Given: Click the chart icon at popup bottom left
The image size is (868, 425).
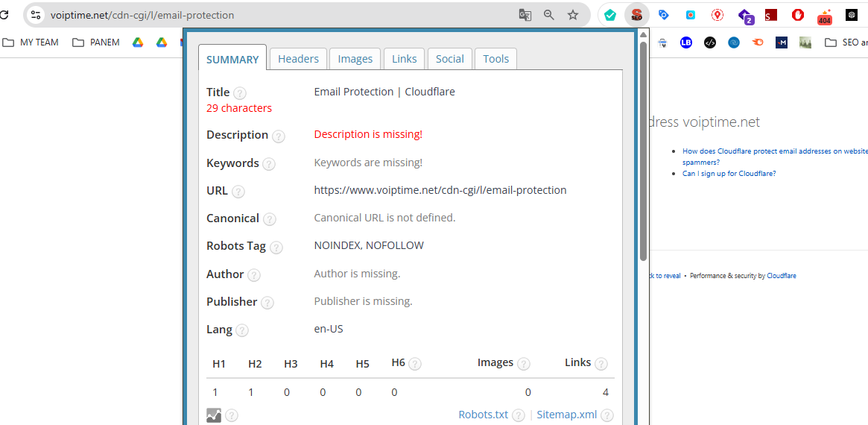Looking at the screenshot, I should click(214, 415).
